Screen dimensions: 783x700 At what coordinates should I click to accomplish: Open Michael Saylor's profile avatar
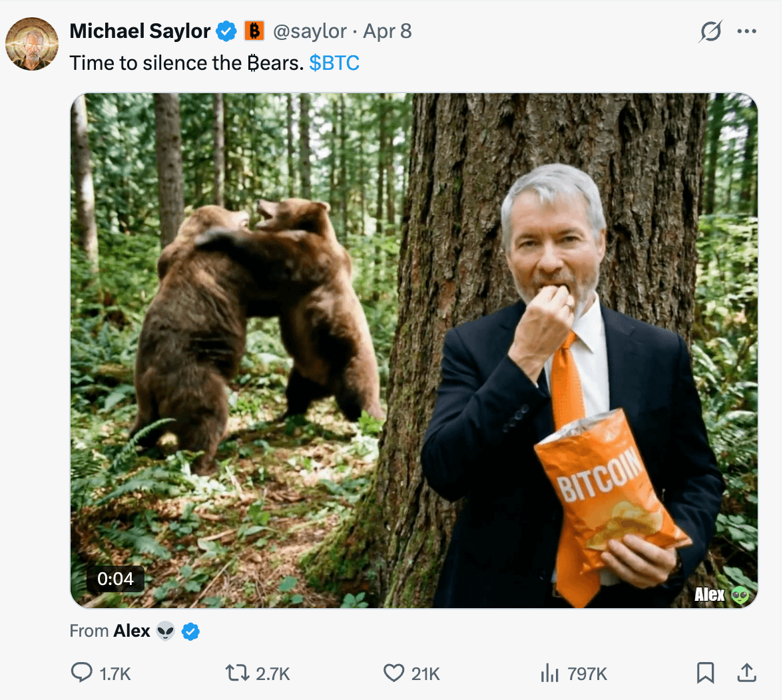pyautogui.click(x=31, y=44)
